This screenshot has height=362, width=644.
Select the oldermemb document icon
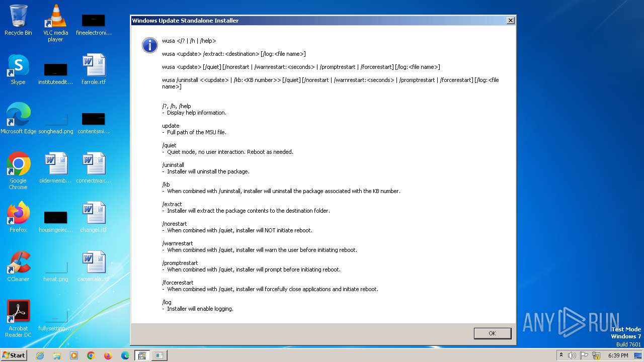(x=55, y=168)
